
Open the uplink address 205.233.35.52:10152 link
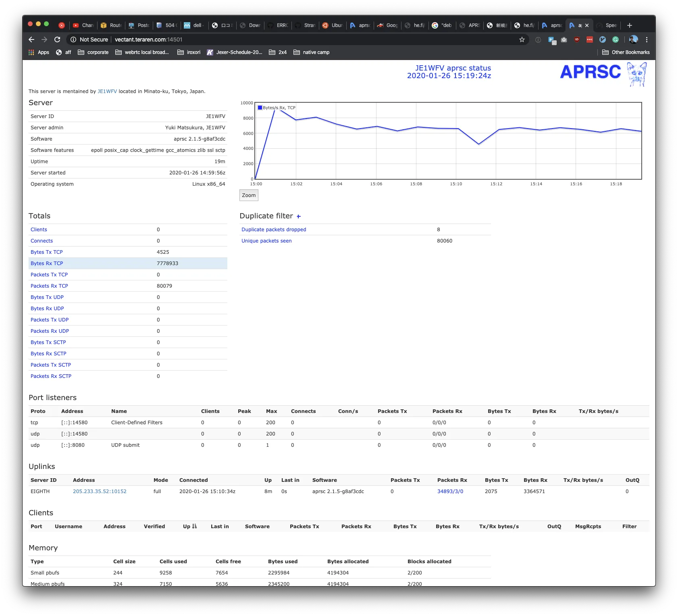[100, 491]
